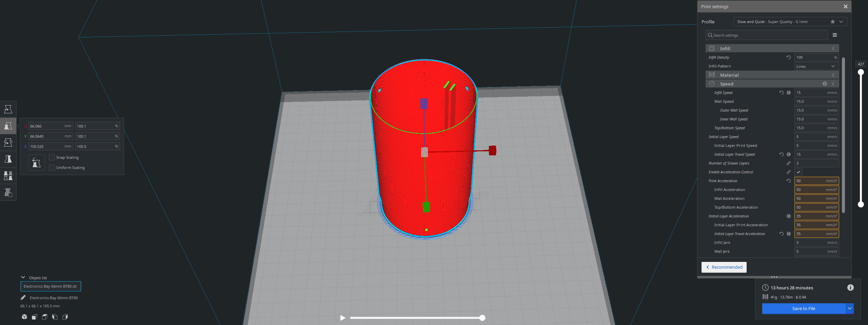The image size is (868, 325).
Task: Select the Support Blocker tool
Action: [x=8, y=192]
